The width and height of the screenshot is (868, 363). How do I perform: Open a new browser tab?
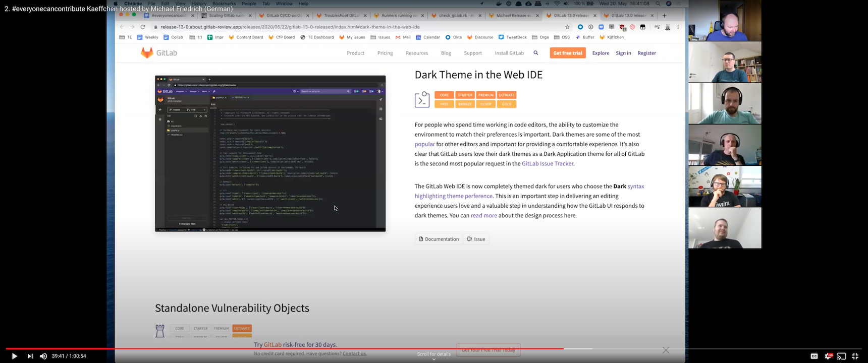coord(665,16)
